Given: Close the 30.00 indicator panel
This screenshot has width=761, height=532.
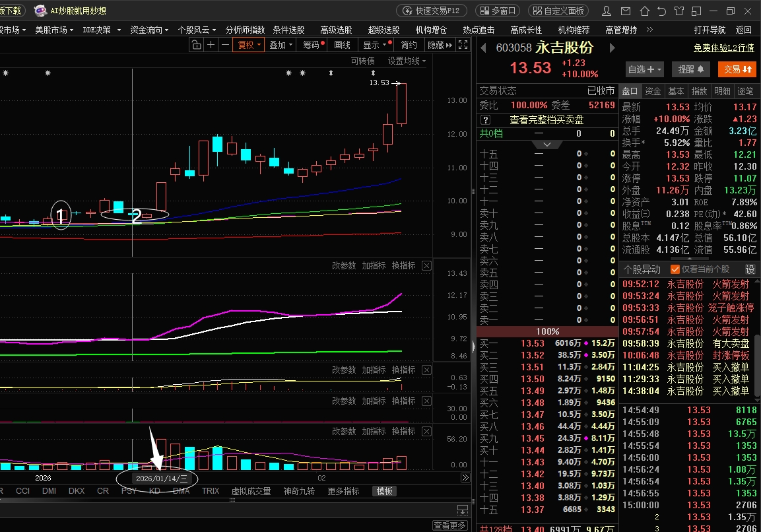Looking at the screenshot, I should click(x=426, y=401).
